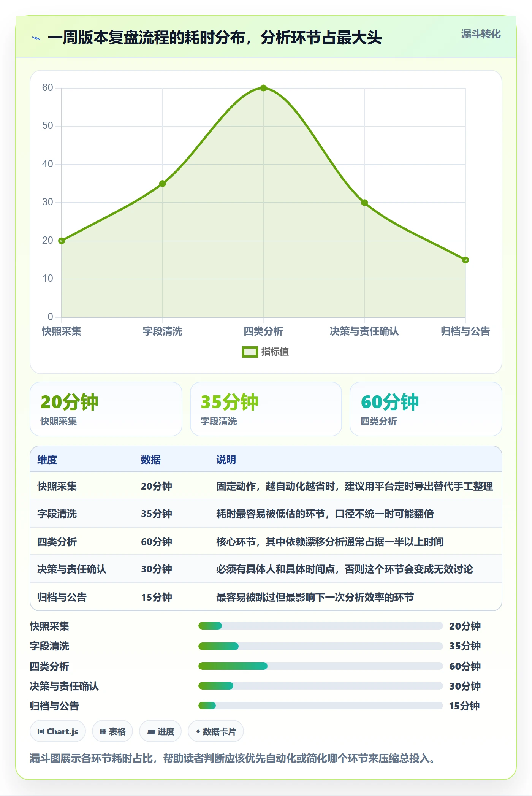Click the 数据 column header

tap(151, 460)
